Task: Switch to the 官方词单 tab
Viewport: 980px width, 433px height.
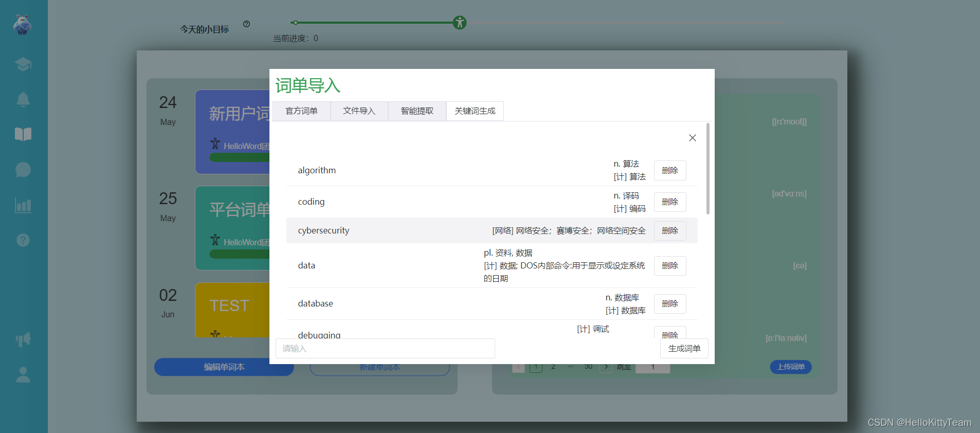Action: click(x=301, y=111)
